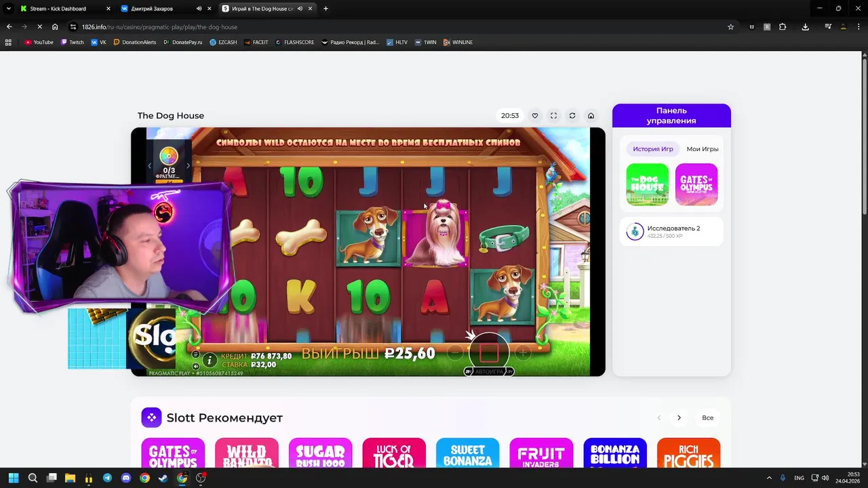The height and width of the screenshot is (488, 868).
Task: Click the left arrow beside the fragments wheel
Action: [x=150, y=165]
